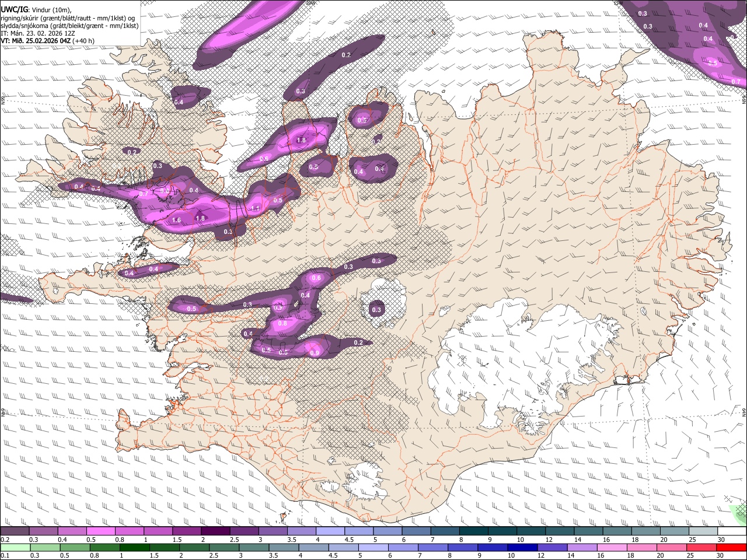Image resolution: width=747 pixels, height=560 pixels.
Task: Click the '1.1' precipitation value on the map
Action: pyautogui.click(x=255, y=208)
